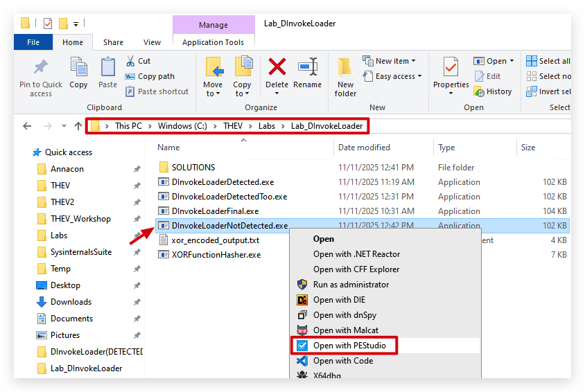The width and height of the screenshot is (585, 392).
Task: Create a New folder
Action: (345, 78)
